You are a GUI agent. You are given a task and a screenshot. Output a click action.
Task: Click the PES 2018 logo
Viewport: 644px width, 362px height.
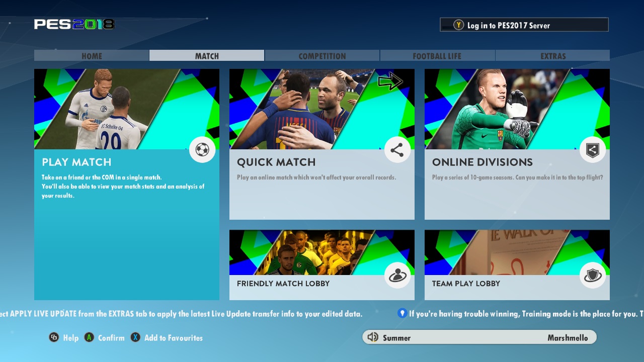(x=74, y=24)
